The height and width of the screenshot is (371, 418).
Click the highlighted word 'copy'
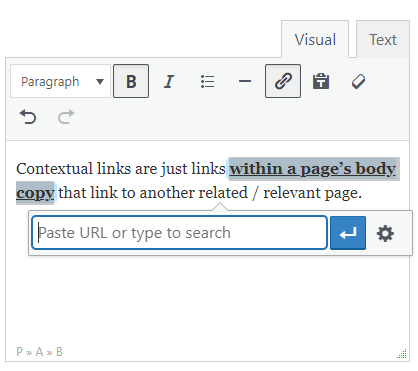click(35, 193)
